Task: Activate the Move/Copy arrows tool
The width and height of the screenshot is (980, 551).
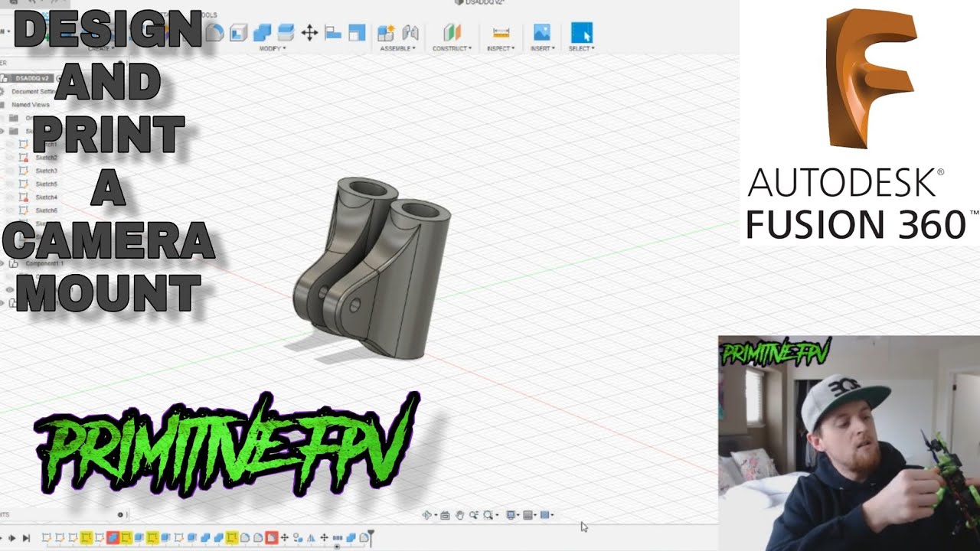Action: pos(309,32)
